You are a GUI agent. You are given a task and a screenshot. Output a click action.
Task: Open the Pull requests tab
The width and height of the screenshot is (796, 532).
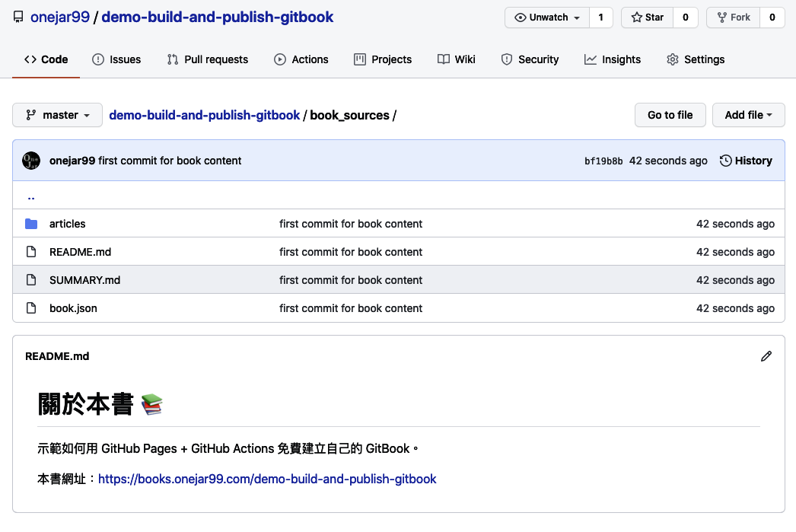coord(208,59)
